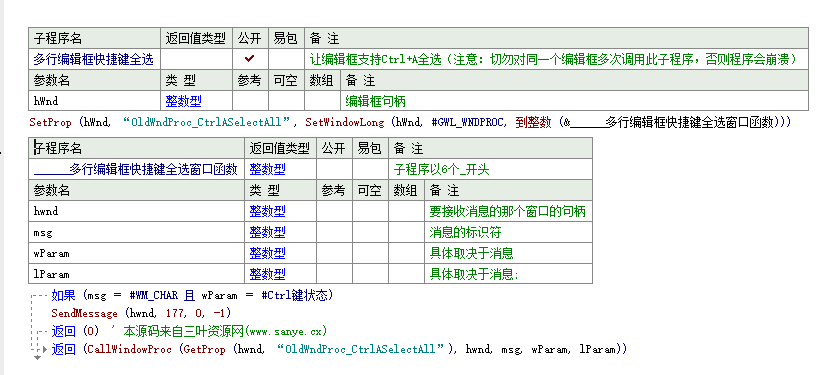This screenshot has width=820, height=375.
Task: Click CallWindowProc in the last line
Action: click(x=129, y=349)
